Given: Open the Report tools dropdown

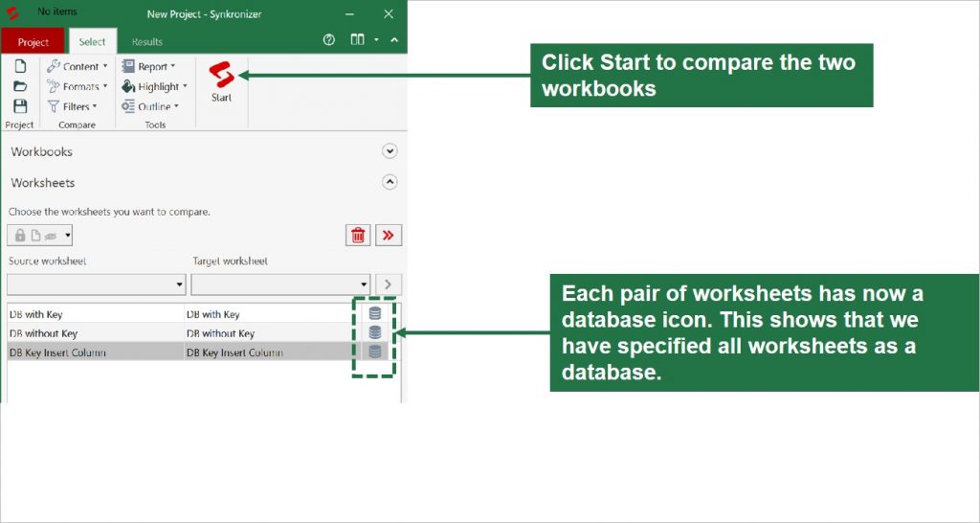Looking at the screenshot, I should (x=149, y=66).
